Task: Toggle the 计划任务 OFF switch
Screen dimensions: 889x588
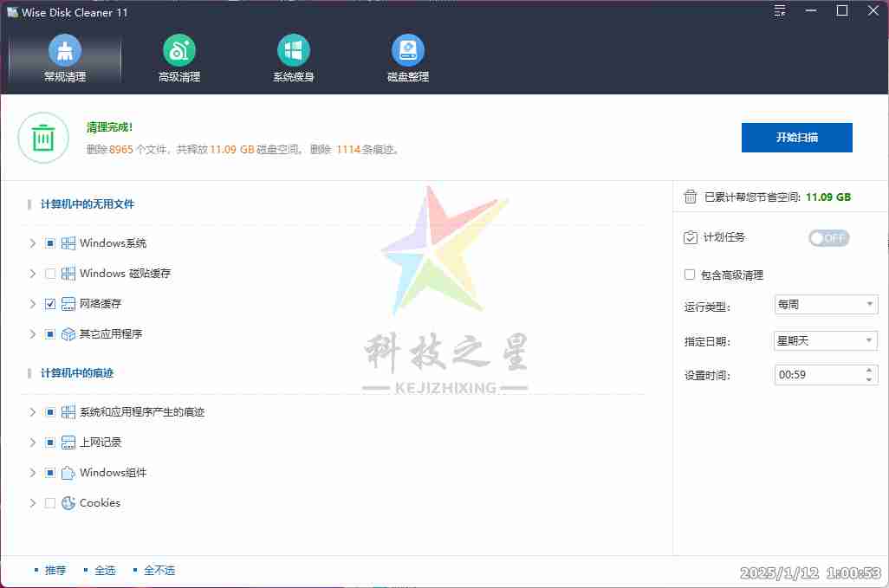Action: click(828, 238)
